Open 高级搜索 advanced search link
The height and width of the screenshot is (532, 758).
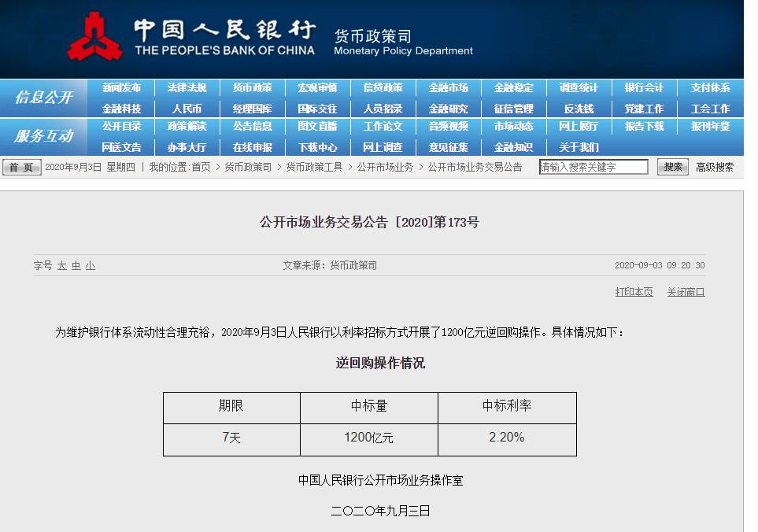tap(715, 167)
